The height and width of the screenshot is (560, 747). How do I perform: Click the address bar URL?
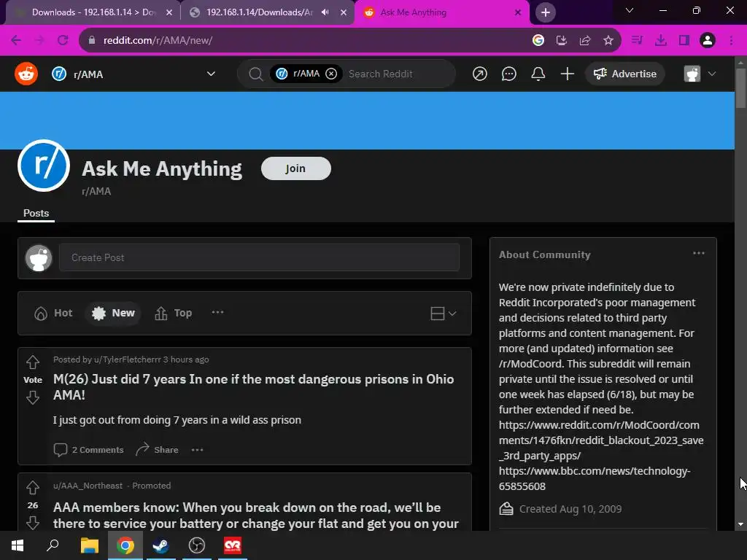(x=158, y=41)
